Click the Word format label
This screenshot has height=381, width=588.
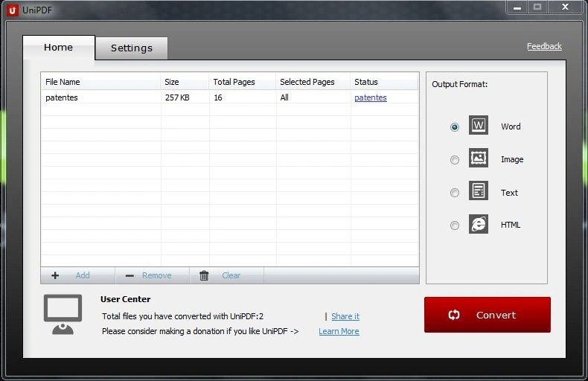point(511,127)
